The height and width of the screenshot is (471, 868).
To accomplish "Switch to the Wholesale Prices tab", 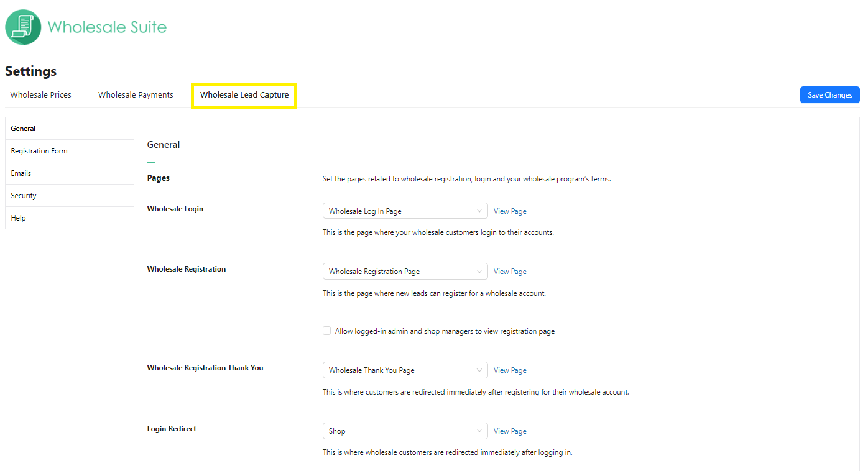I will pos(40,94).
